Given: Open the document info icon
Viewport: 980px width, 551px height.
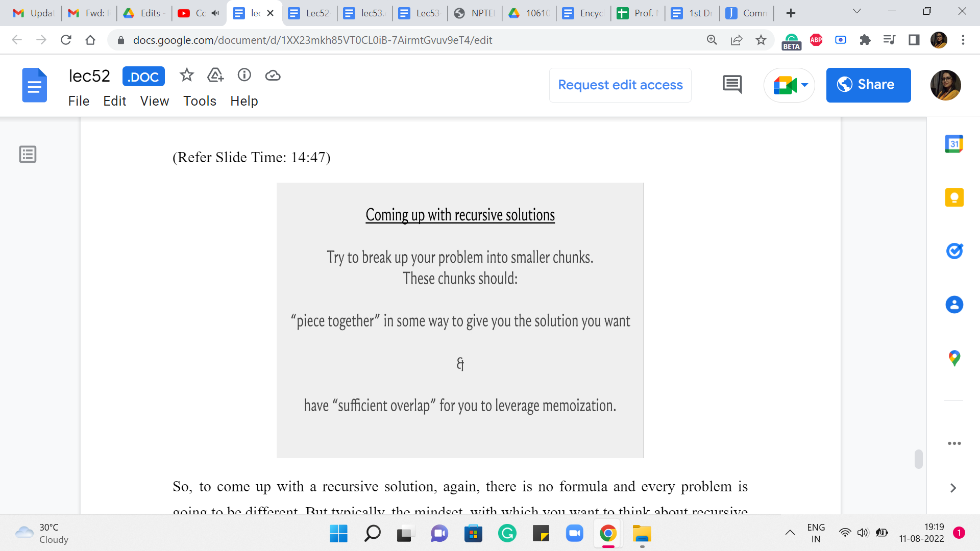Looking at the screenshot, I should tap(244, 76).
